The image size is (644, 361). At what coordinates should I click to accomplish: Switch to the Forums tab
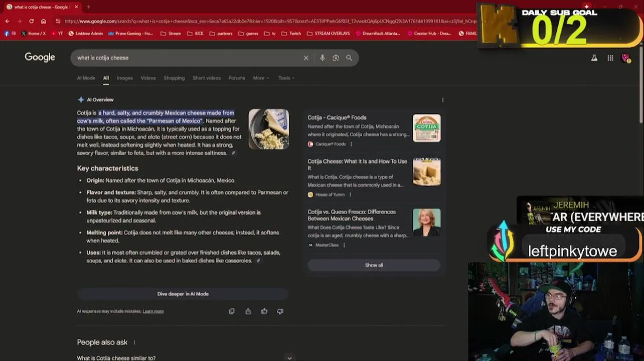237,78
